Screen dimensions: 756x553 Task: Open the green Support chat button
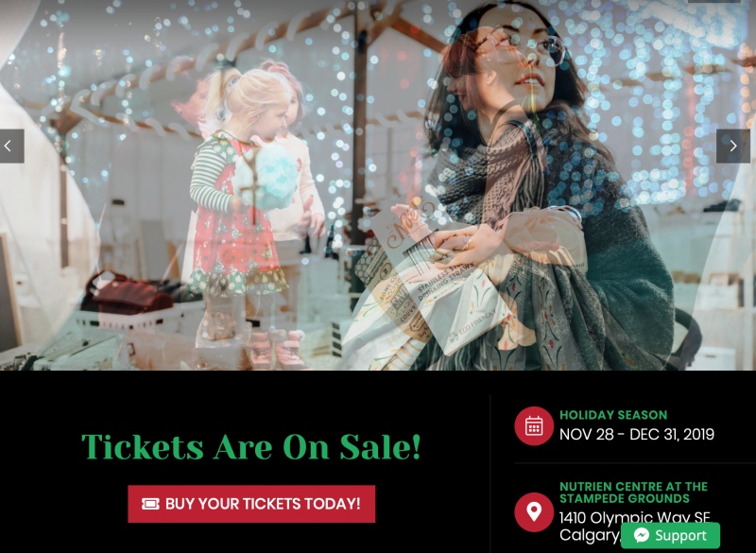click(x=670, y=536)
